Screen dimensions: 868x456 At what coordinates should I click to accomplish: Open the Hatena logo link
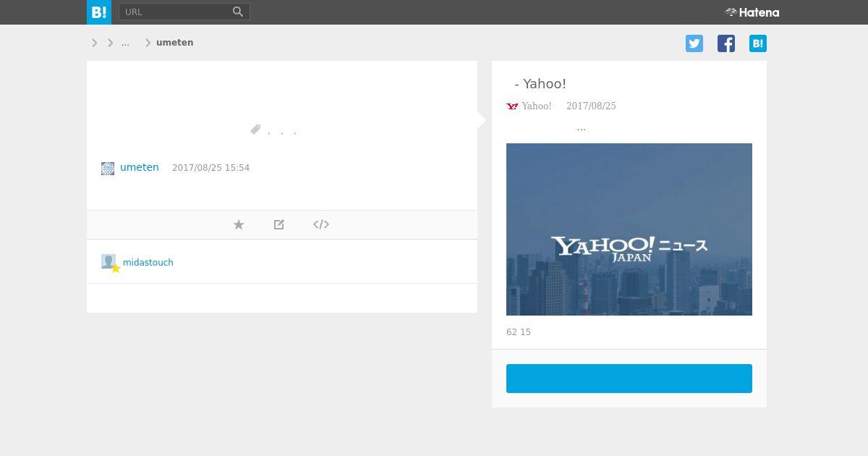[x=752, y=12]
